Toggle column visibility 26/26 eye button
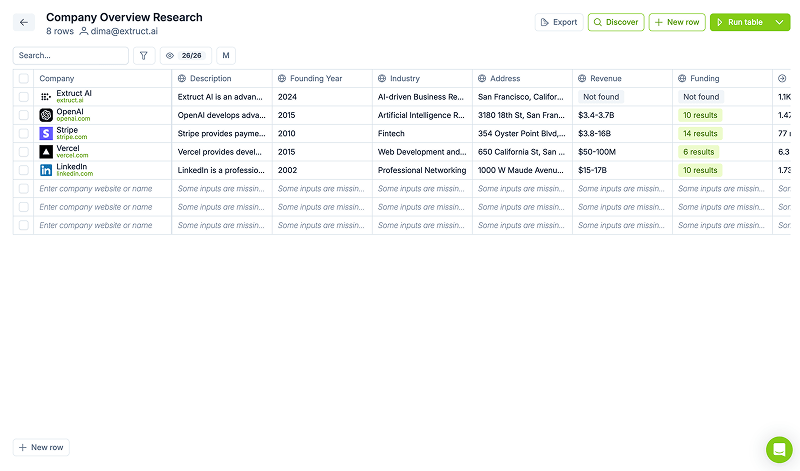800x471 pixels. click(x=186, y=56)
